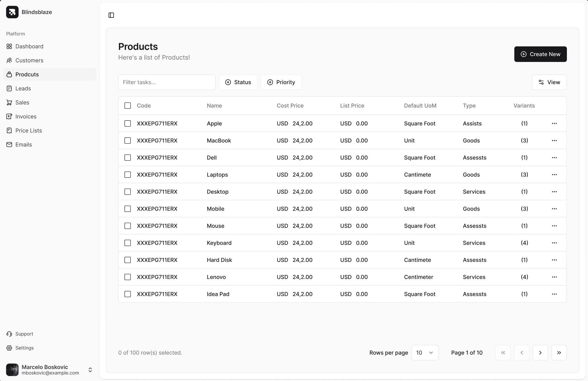588x381 pixels.
Task: Go to the first page
Action: click(503, 353)
